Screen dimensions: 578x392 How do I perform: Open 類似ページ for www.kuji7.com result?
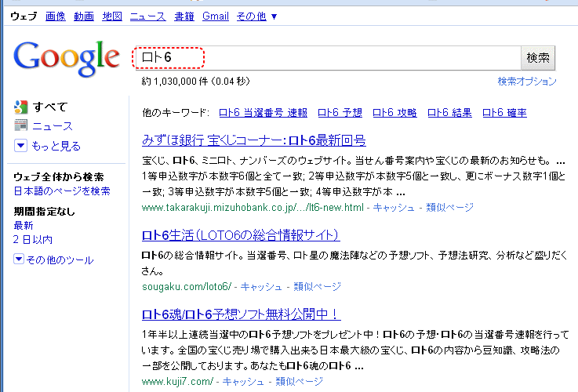click(299, 381)
